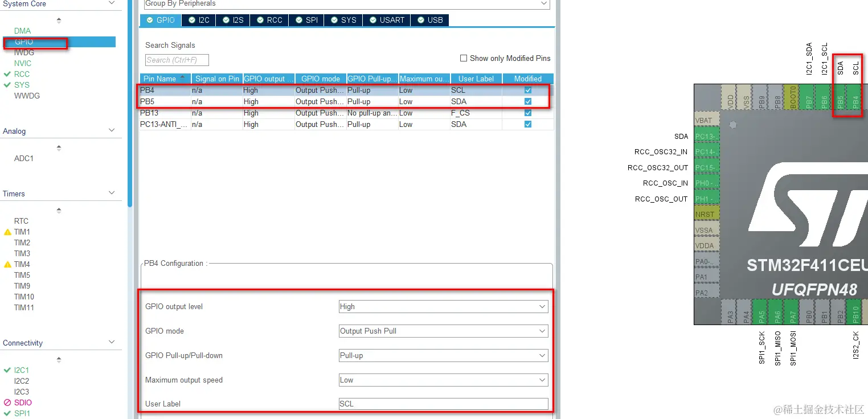This screenshot has height=419, width=868.
Task: Click the User Label field containing SCL
Action: click(443, 404)
